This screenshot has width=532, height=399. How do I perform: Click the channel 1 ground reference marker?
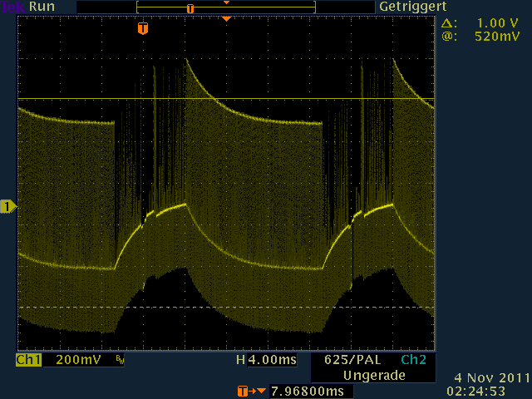[7, 206]
